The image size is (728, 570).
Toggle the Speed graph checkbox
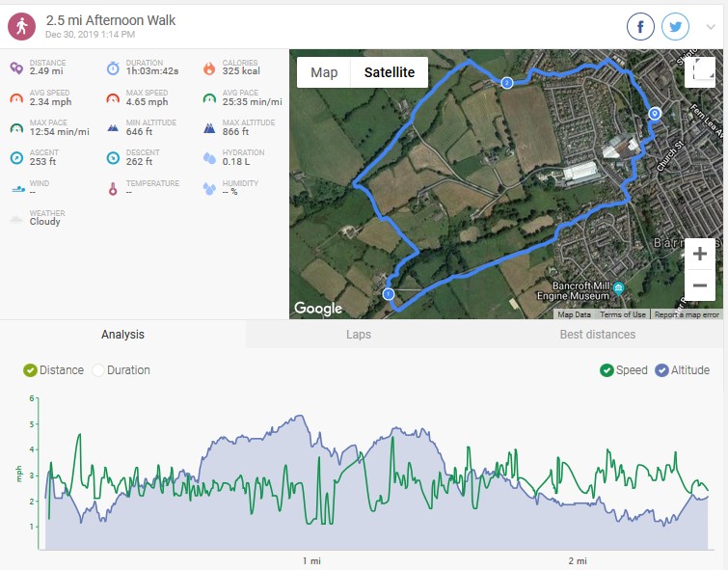[x=607, y=370]
